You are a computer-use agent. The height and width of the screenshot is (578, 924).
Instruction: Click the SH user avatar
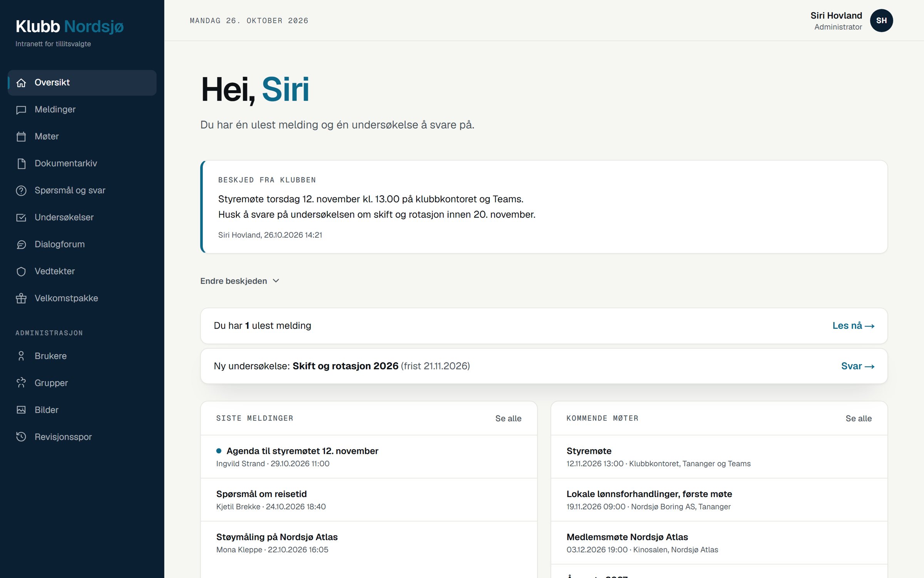(x=881, y=21)
